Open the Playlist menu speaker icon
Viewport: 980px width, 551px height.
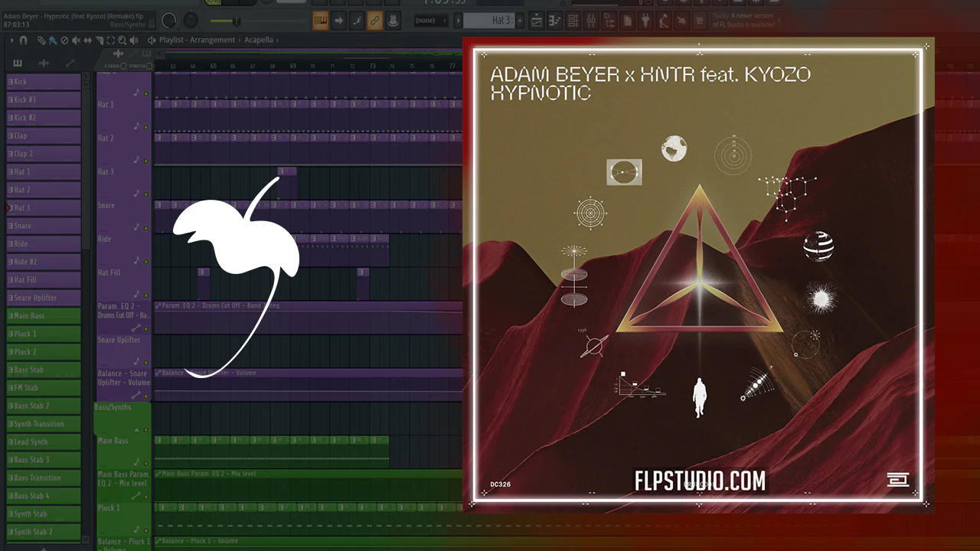[152, 40]
